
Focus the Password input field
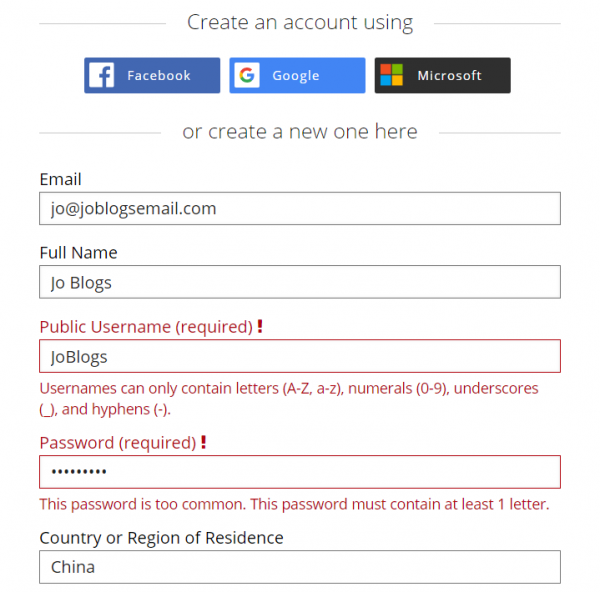299,472
